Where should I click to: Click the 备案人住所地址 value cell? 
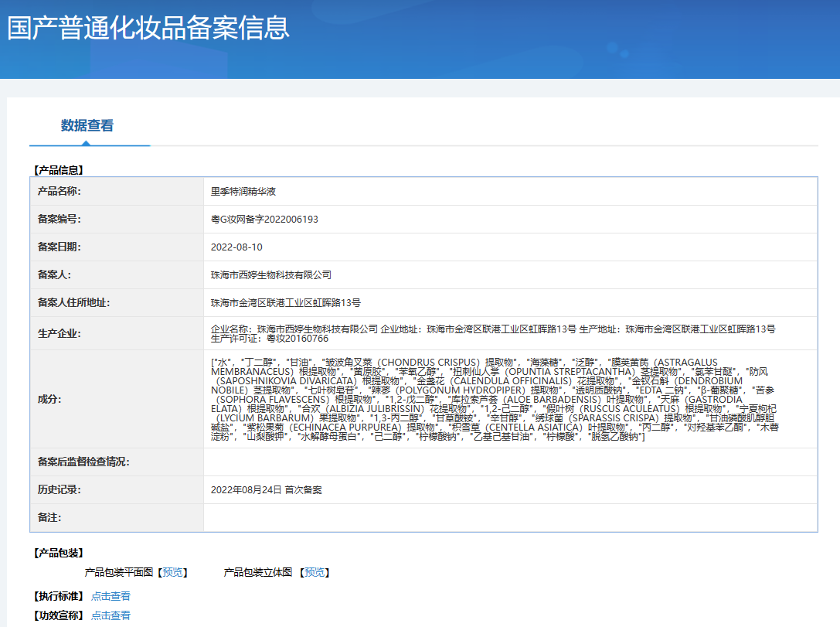pyautogui.click(x=285, y=303)
